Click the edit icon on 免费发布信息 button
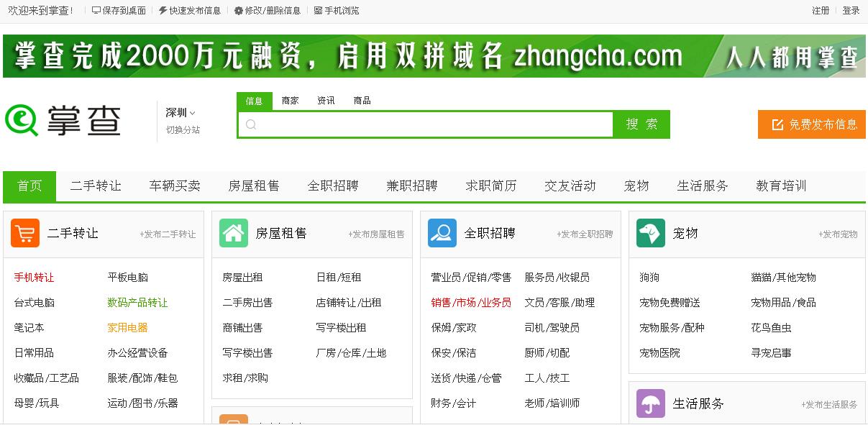The image size is (868, 425). tap(777, 124)
